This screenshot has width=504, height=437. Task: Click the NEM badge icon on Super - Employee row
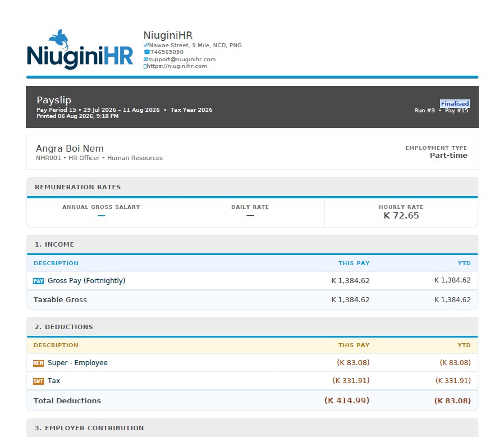(39, 363)
